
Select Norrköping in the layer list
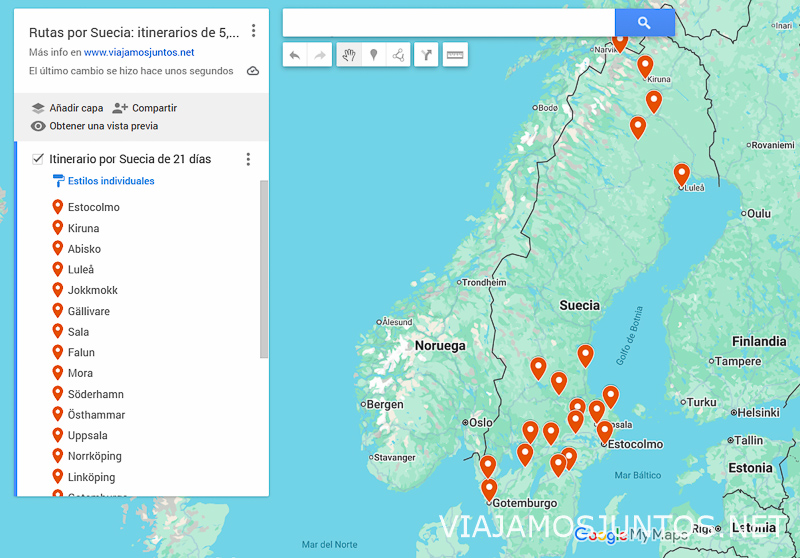pos(94,456)
